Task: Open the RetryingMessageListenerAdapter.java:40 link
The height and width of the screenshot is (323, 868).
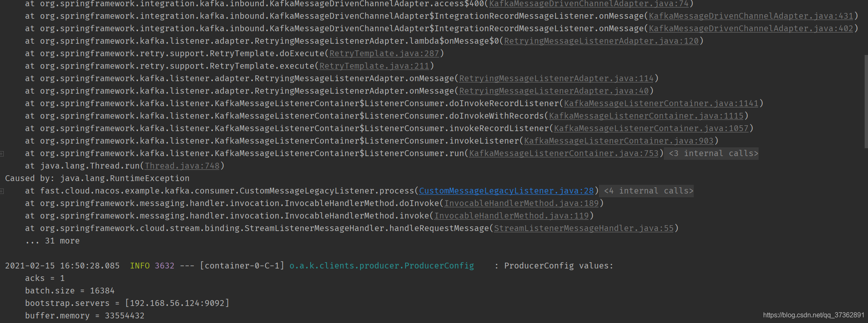Action: coord(554,91)
